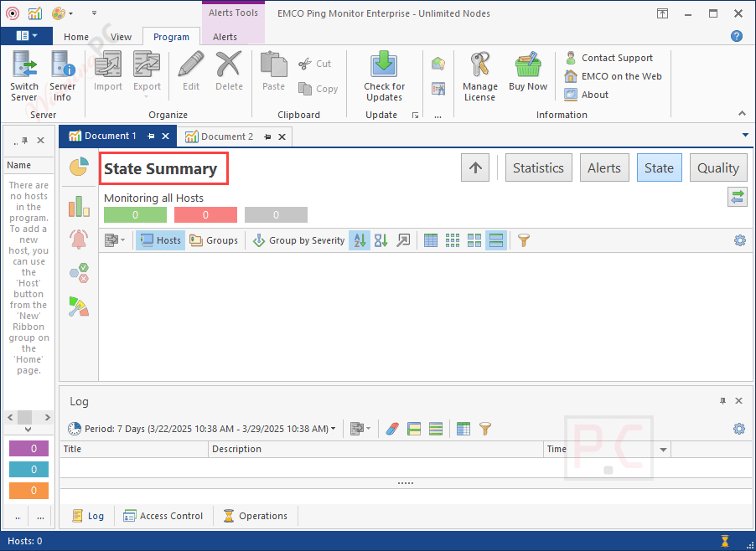
Task: Open Manage License keys icon
Action: (x=479, y=64)
